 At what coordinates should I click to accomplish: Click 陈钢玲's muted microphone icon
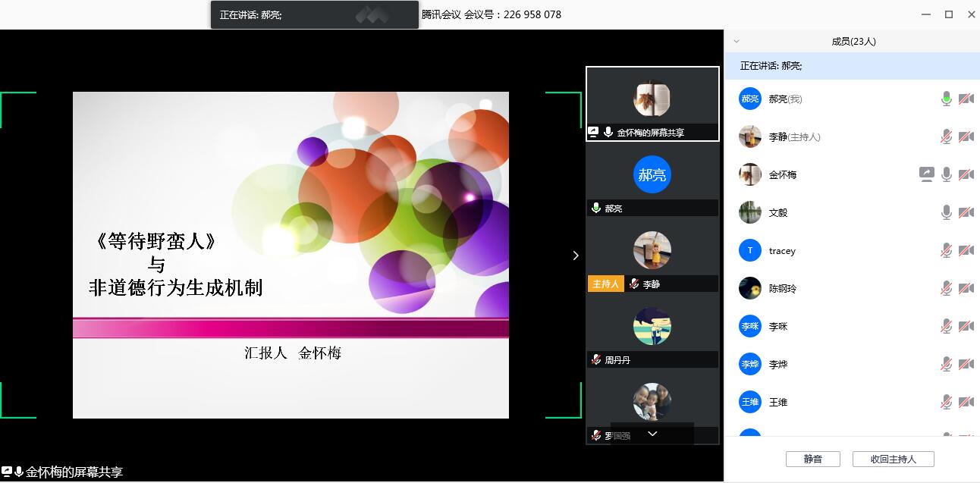pyautogui.click(x=946, y=288)
